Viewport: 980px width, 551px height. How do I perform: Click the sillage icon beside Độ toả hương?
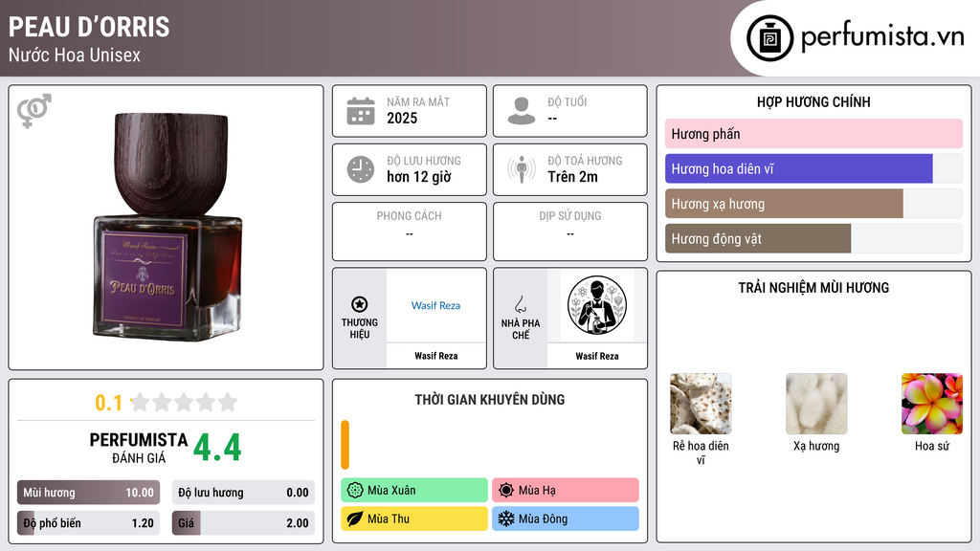pos(522,169)
